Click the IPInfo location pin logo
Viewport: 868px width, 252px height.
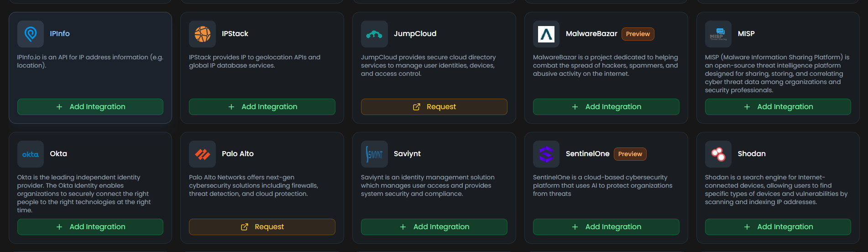(x=31, y=34)
